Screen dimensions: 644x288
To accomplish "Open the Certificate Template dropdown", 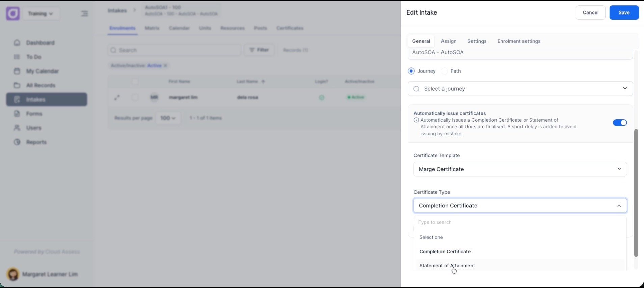I will click(520, 169).
